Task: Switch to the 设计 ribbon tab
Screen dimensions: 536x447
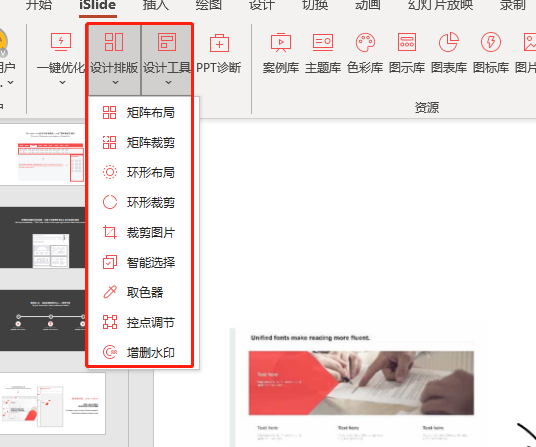Action: tap(262, 5)
